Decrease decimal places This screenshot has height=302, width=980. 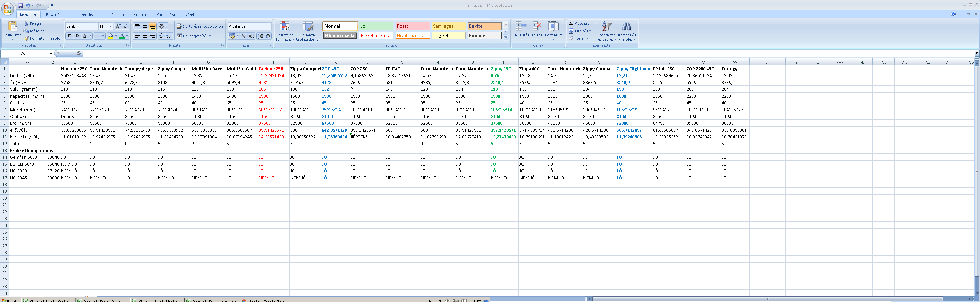coord(268,36)
